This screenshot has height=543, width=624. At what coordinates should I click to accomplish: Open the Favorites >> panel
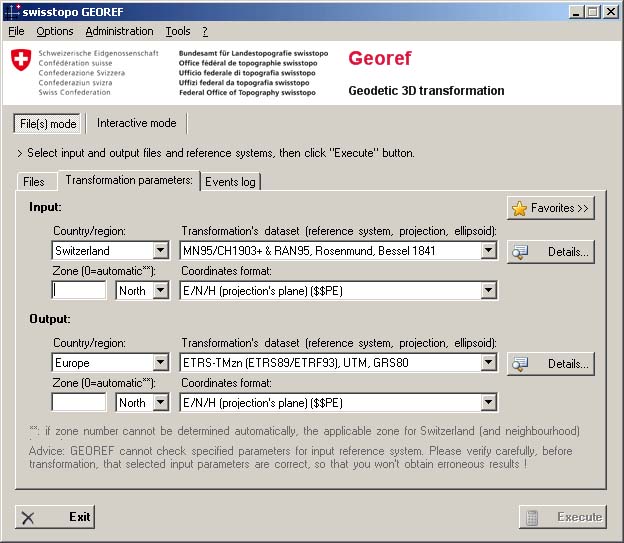click(x=551, y=208)
